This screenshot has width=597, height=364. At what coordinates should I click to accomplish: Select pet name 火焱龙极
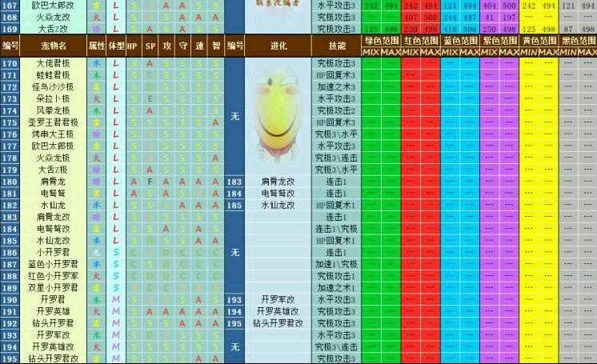tap(54, 158)
